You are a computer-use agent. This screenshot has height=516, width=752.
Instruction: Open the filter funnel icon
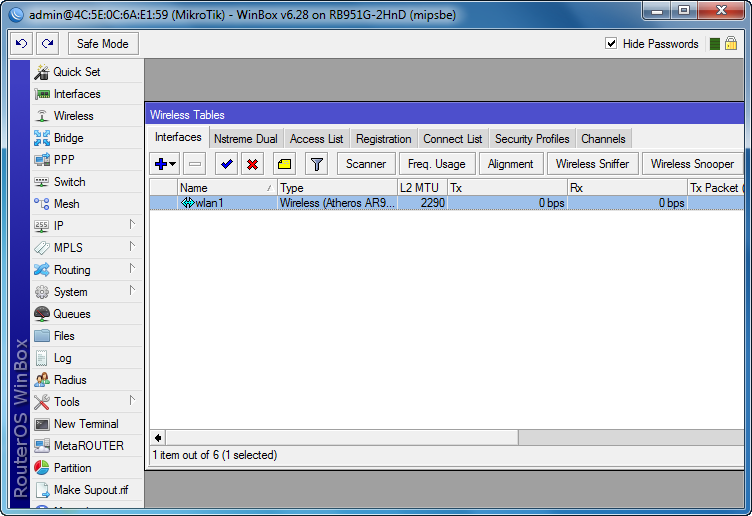pyautogui.click(x=317, y=164)
